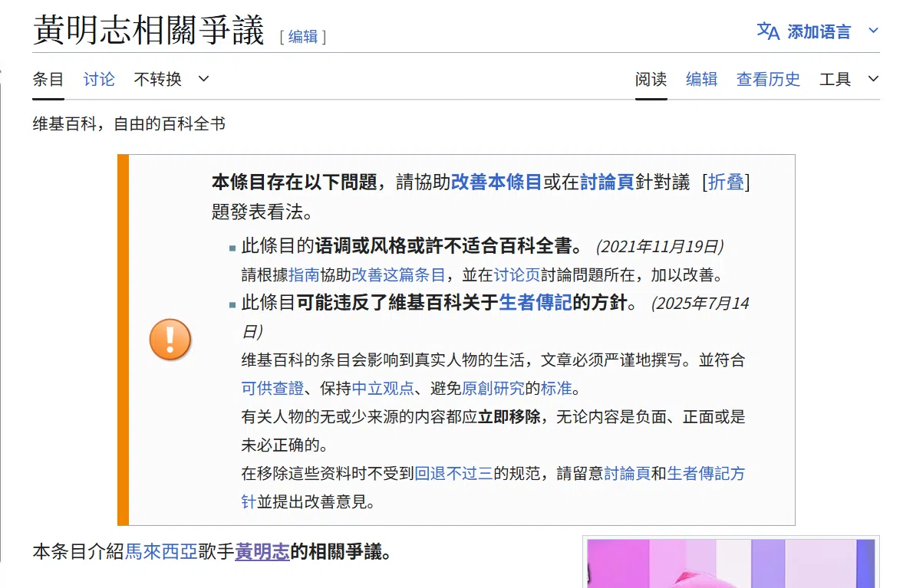Expand the 工具 tools chevron
The height and width of the screenshot is (588, 903).
[x=872, y=79]
